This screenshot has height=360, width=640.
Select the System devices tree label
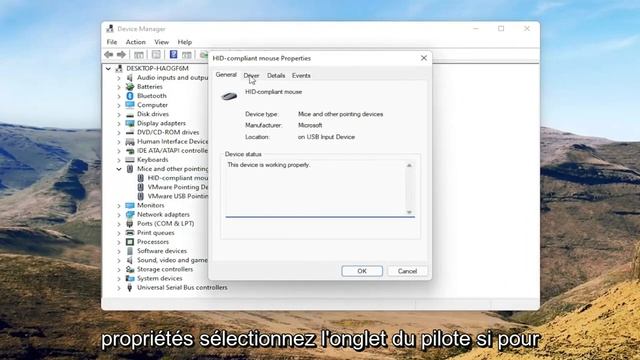click(160, 278)
